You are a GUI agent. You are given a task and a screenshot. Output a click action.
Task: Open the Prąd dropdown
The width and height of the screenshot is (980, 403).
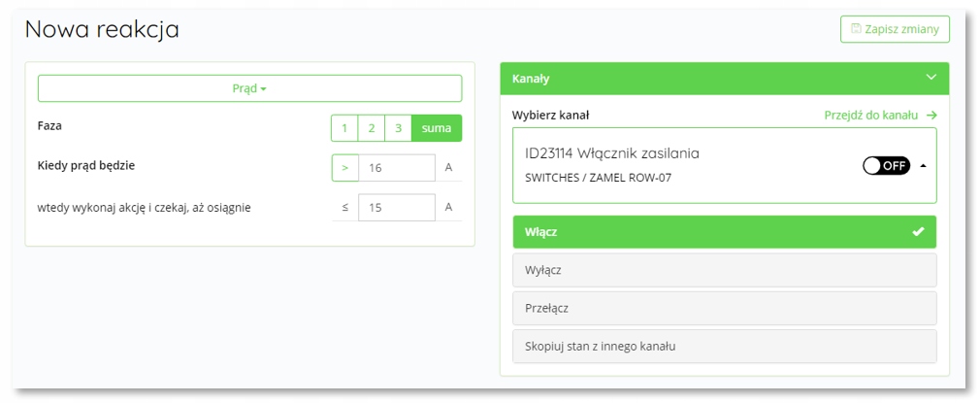click(x=249, y=88)
